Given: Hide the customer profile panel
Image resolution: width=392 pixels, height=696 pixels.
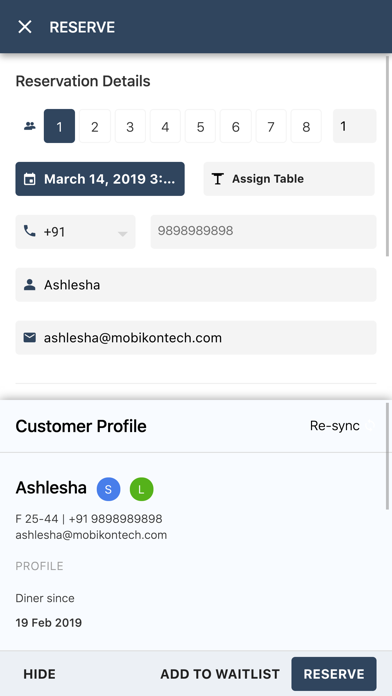Looking at the screenshot, I should (40, 674).
